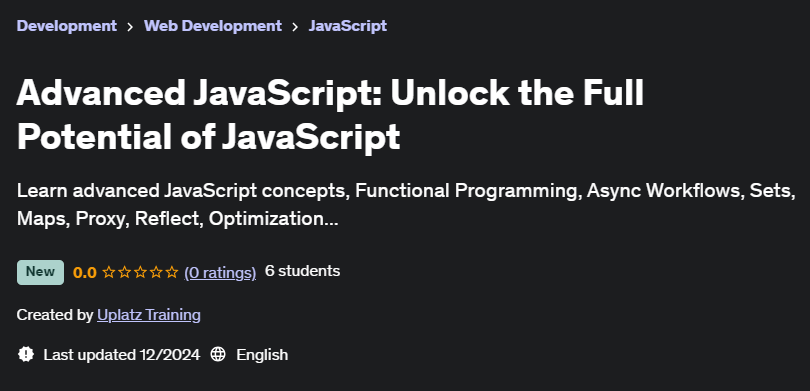
Task: Click the 6 students text
Action: click(x=302, y=271)
